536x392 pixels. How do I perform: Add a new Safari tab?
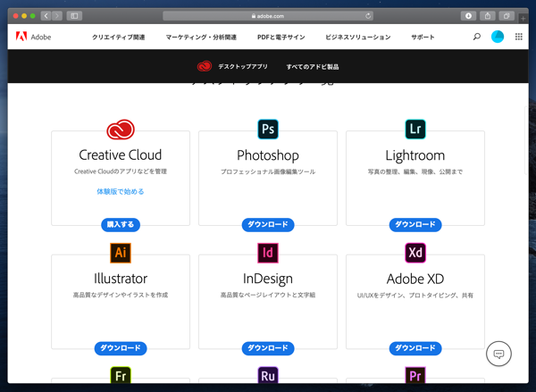click(x=523, y=19)
